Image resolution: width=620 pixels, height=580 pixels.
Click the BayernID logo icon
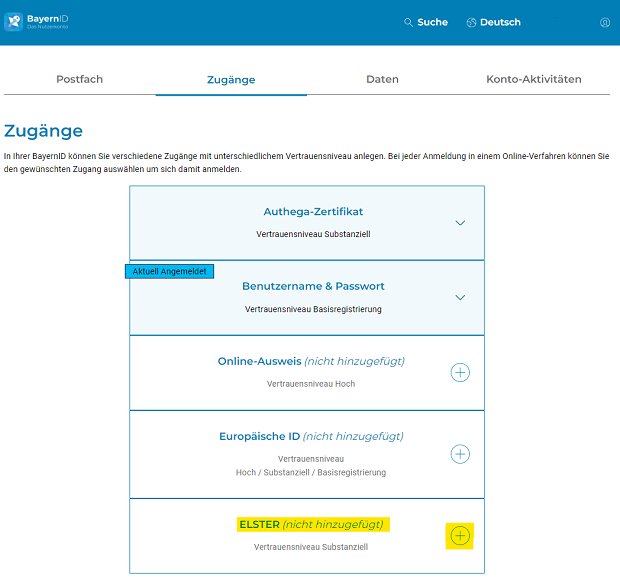13,21
